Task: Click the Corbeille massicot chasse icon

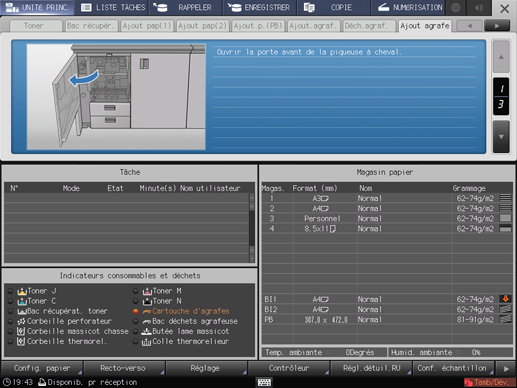Action: pyautogui.click(x=21, y=331)
